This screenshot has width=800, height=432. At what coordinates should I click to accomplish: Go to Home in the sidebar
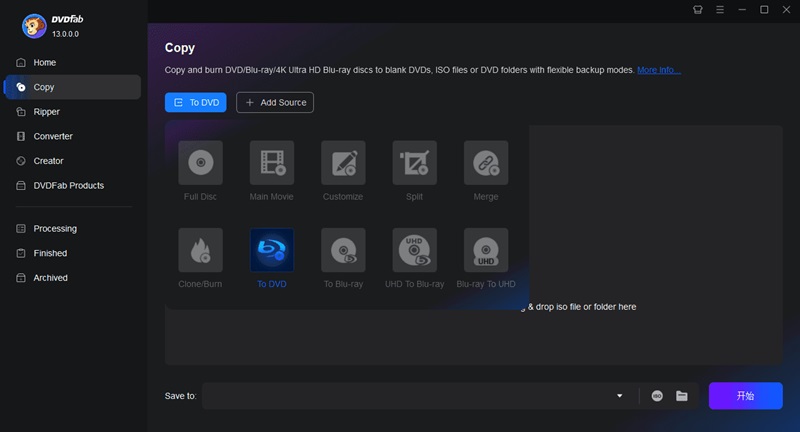tap(72, 63)
